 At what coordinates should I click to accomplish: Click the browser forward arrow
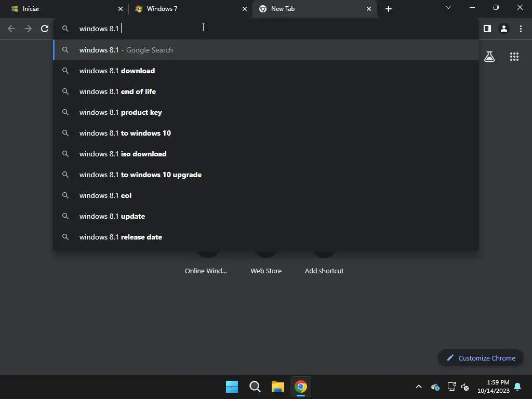(28, 29)
